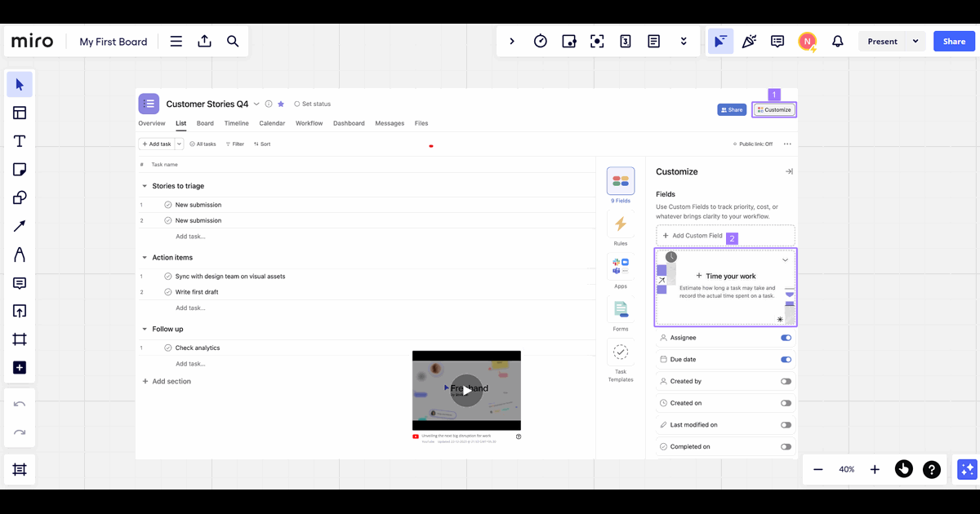Click the My First Board title
This screenshot has height=514, width=980.
(114, 42)
